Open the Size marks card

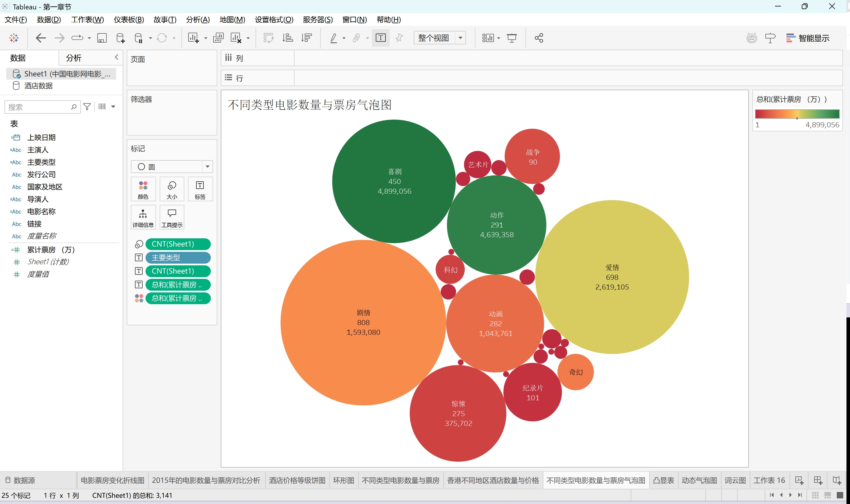(172, 189)
